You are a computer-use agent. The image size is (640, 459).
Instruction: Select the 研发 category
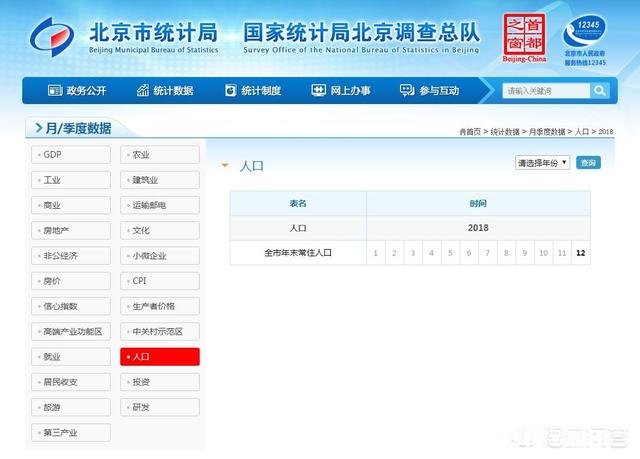(160, 408)
